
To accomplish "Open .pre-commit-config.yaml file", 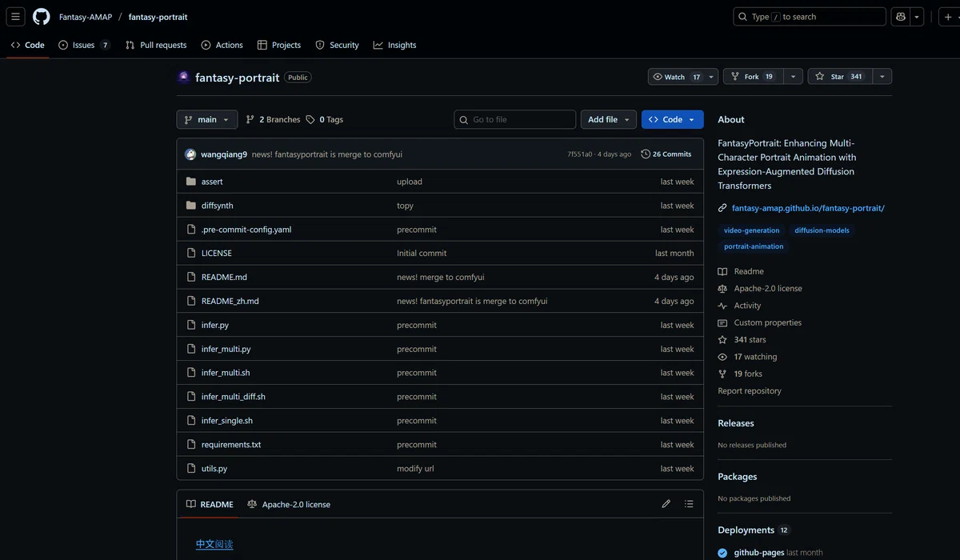I will [246, 230].
